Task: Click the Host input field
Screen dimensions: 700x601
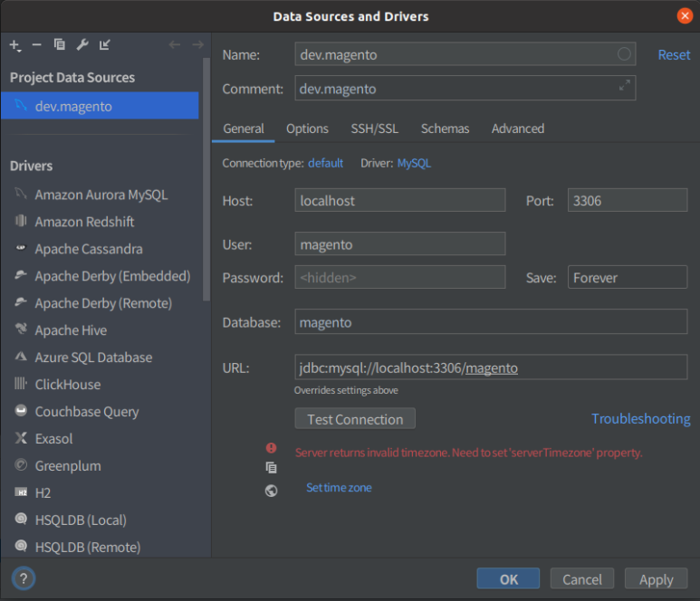Action: [x=400, y=200]
